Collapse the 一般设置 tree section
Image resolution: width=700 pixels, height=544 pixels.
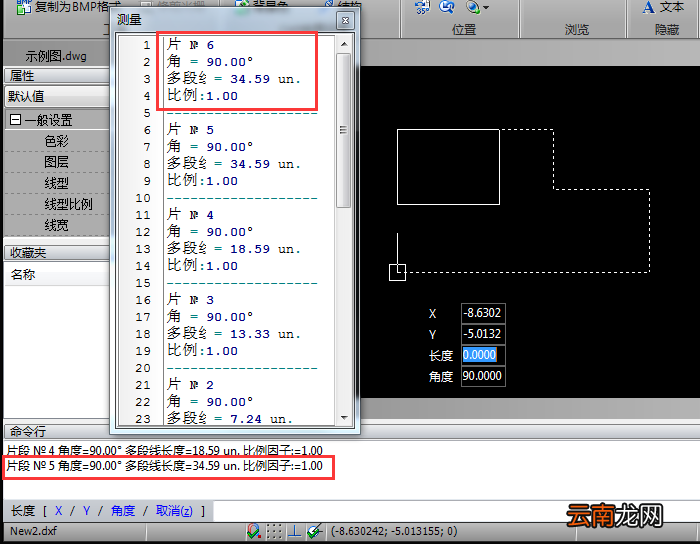tap(15, 120)
